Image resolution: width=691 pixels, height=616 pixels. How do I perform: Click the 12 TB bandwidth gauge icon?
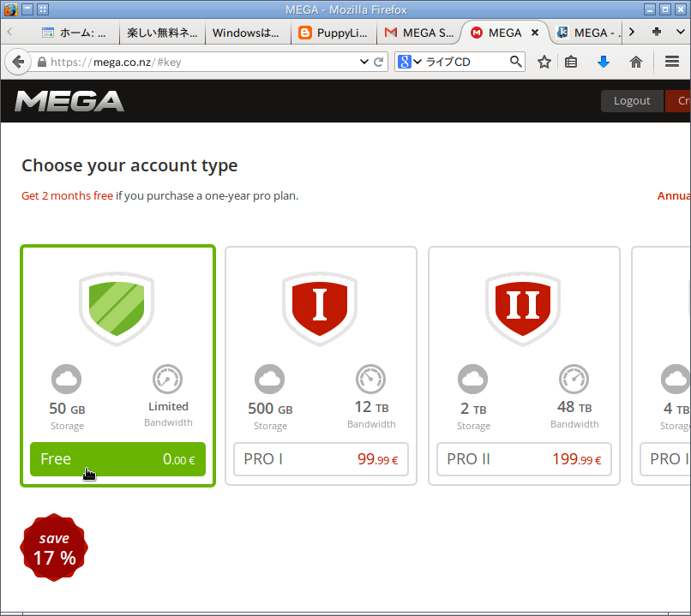coord(371,380)
